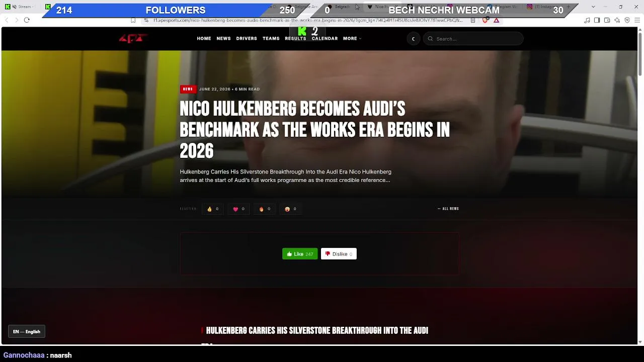Screen dimensions: 644x362
Task: Add a fire reaction to the article
Action: 265,209
